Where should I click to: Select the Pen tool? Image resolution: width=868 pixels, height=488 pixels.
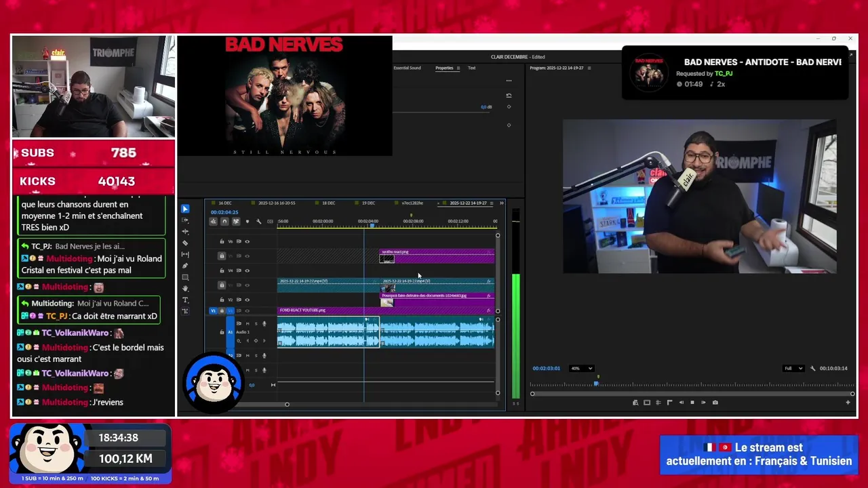pos(185,266)
